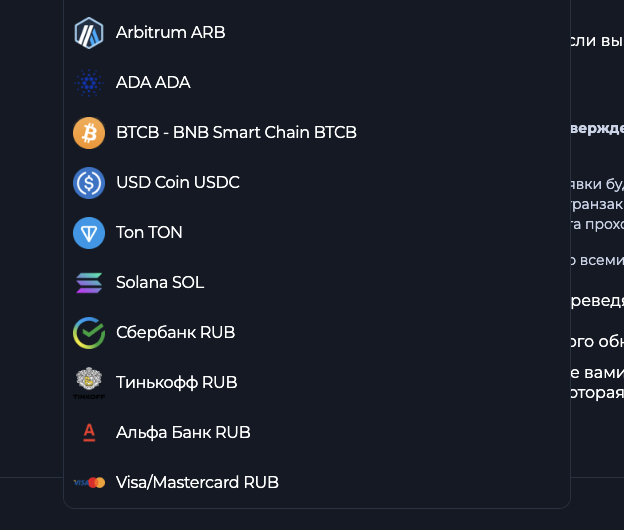Image resolution: width=624 pixels, height=530 pixels.
Task: Select the USD Coin USDC option
Action: tap(178, 183)
